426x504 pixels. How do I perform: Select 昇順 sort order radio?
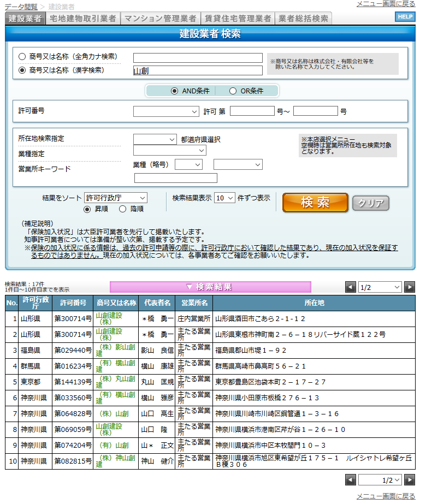87,209
